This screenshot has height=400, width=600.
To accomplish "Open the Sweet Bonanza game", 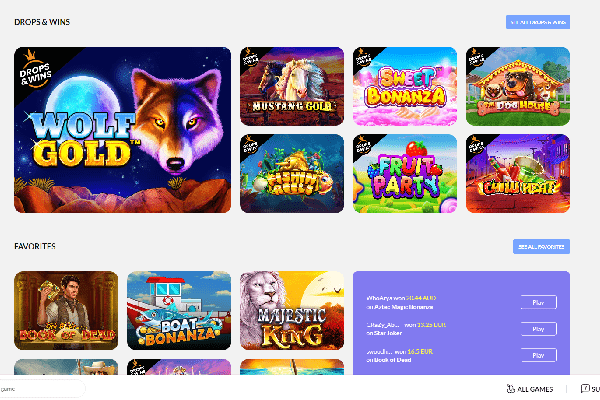I will [x=405, y=86].
